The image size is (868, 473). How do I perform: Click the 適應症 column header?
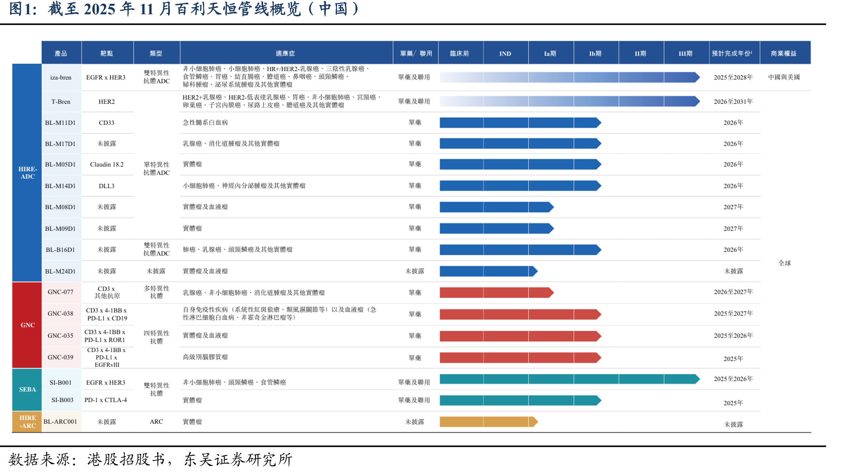point(286,53)
